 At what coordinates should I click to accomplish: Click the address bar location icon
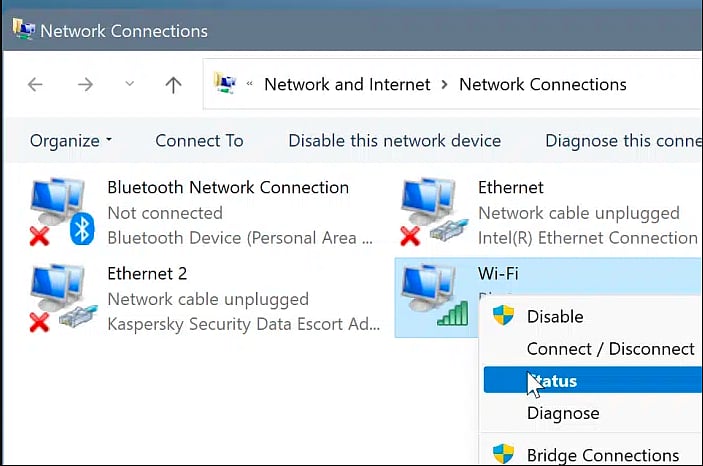(228, 84)
